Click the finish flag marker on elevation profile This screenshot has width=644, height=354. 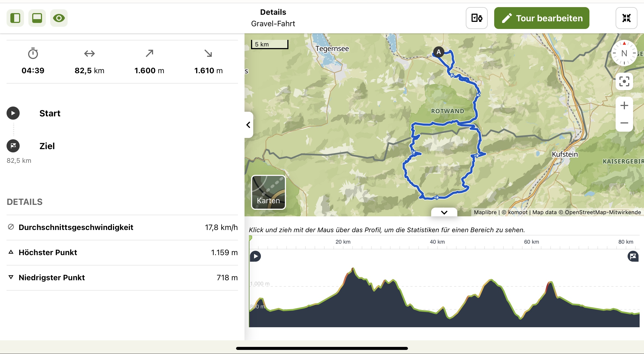(633, 256)
